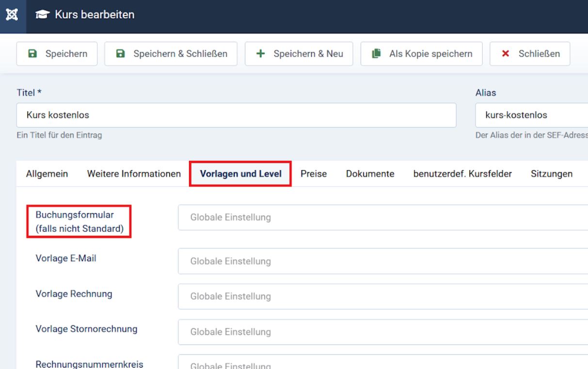Viewport: 588px width, 369px height.
Task: Open the Rechnungsnummernkreis dropdown
Action: coord(383,363)
